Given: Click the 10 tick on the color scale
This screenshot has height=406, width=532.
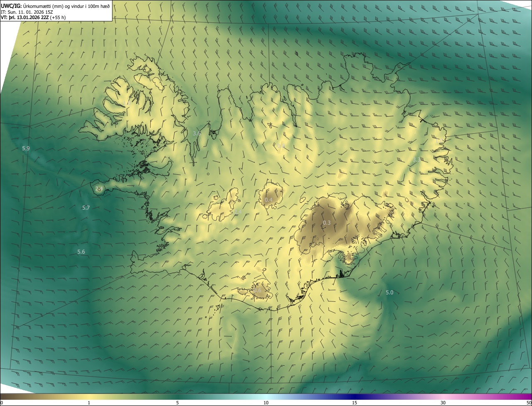Looking at the screenshot, I should (x=266, y=403).
